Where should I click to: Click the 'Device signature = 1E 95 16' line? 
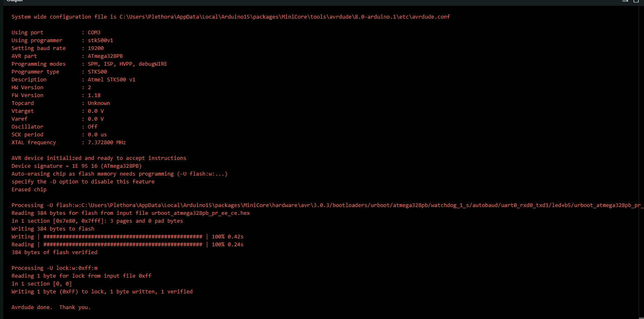[76, 166]
